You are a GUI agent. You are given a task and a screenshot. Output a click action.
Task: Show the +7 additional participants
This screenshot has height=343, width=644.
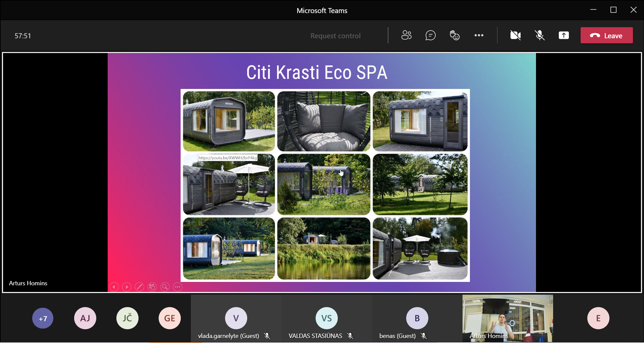point(43,318)
